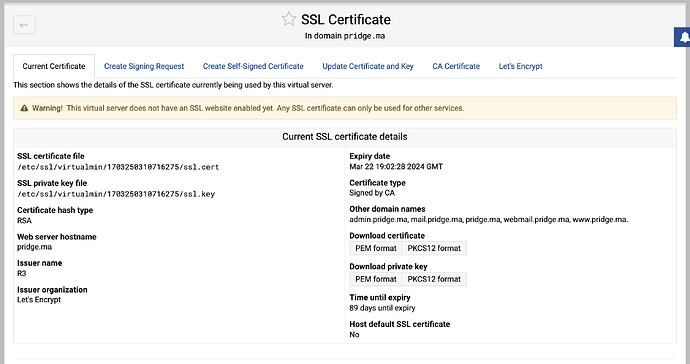Click the ssl.cert file path text
Viewport: 690px width, 364px height.
tap(118, 167)
